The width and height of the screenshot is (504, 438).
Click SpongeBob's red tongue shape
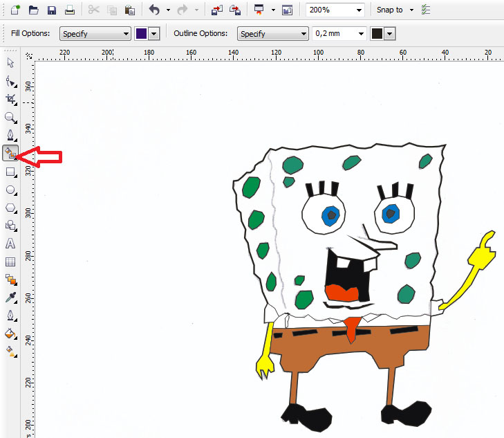342,293
